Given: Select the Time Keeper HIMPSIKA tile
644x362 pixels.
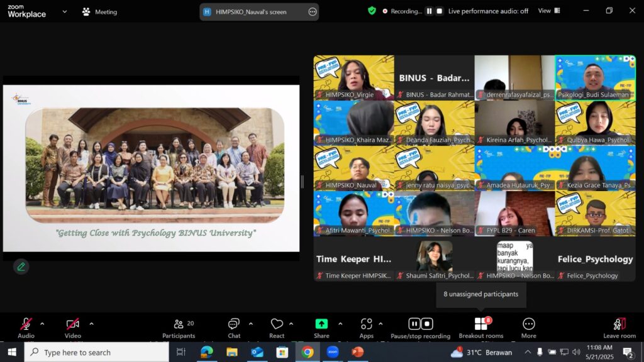Looking at the screenshot, I should [353, 260].
